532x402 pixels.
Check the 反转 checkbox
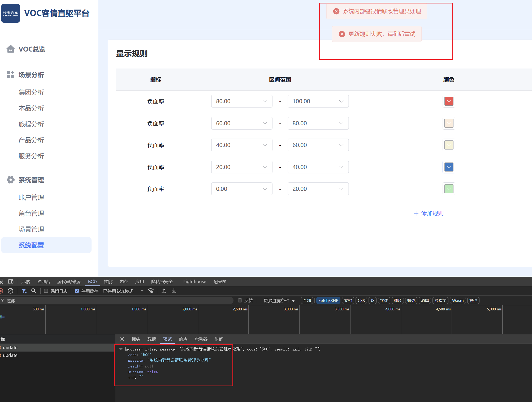(240, 301)
